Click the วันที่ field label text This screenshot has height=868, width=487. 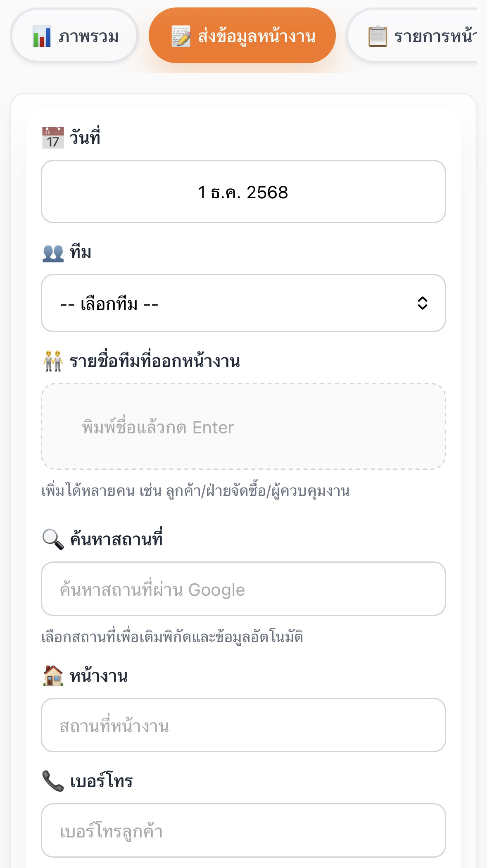tap(85, 138)
